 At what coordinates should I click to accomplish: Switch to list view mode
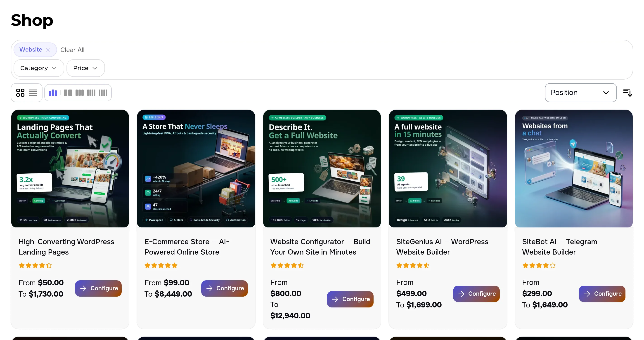point(33,93)
